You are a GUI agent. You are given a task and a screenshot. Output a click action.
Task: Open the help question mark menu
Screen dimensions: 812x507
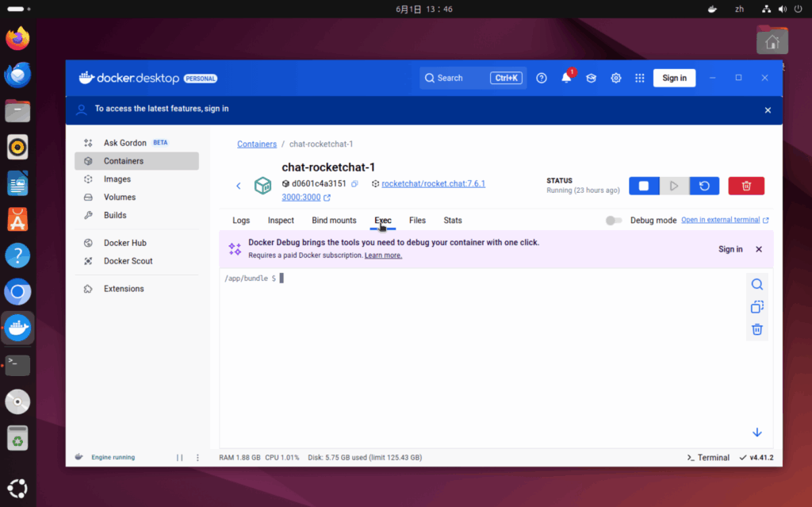(x=541, y=78)
